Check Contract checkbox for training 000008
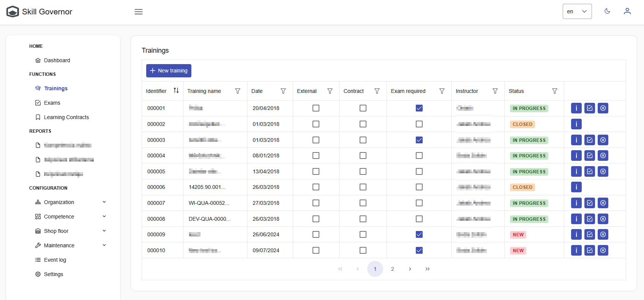The image size is (644, 300). pyautogui.click(x=363, y=219)
